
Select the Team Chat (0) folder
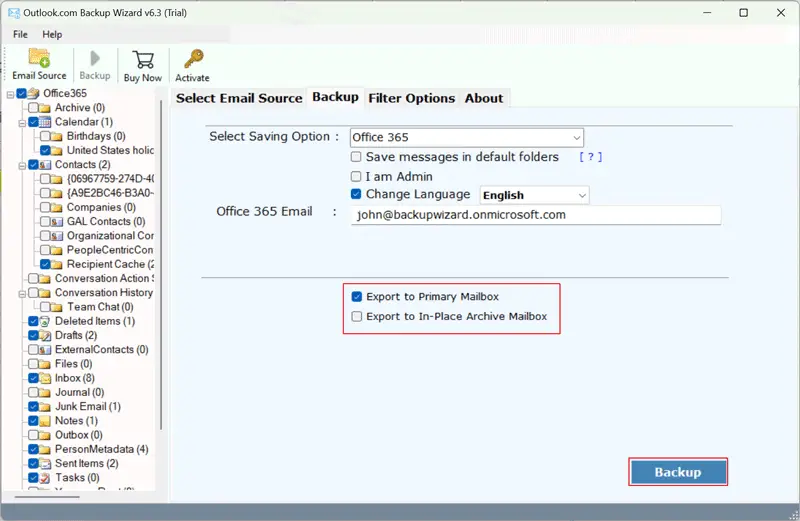click(100, 307)
